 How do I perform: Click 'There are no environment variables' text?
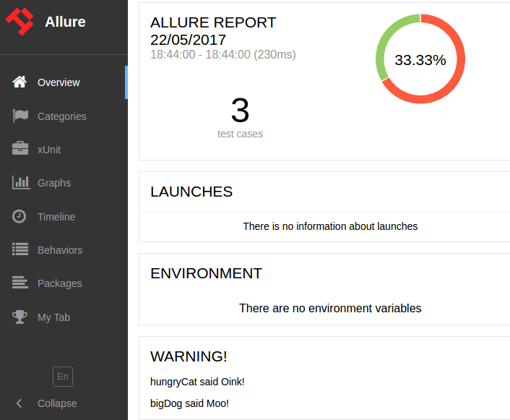point(330,309)
